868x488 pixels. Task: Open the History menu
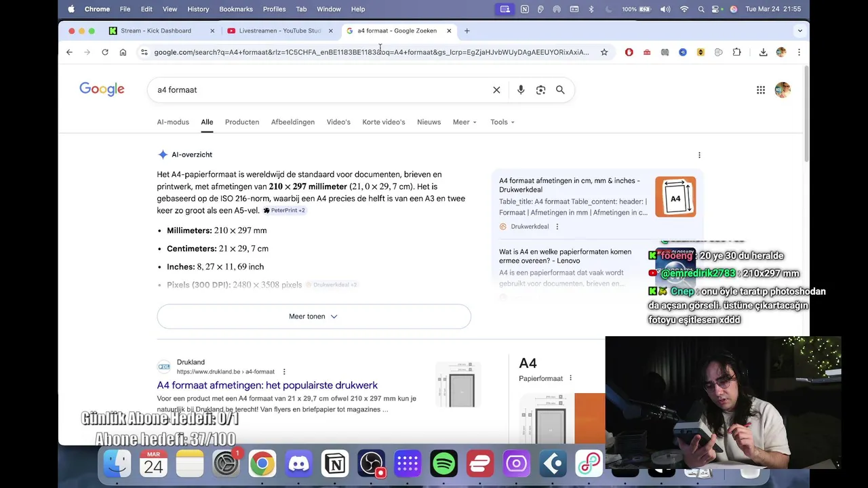coord(198,9)
